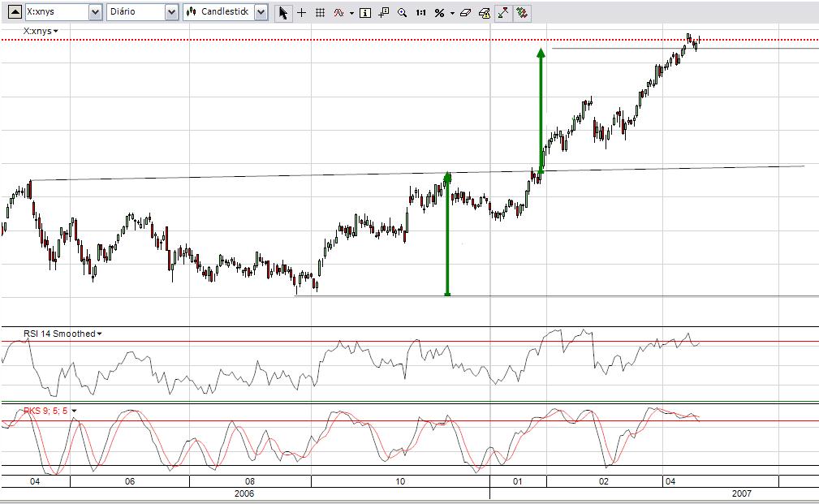Click the month 01 axis label

point(517,481)
